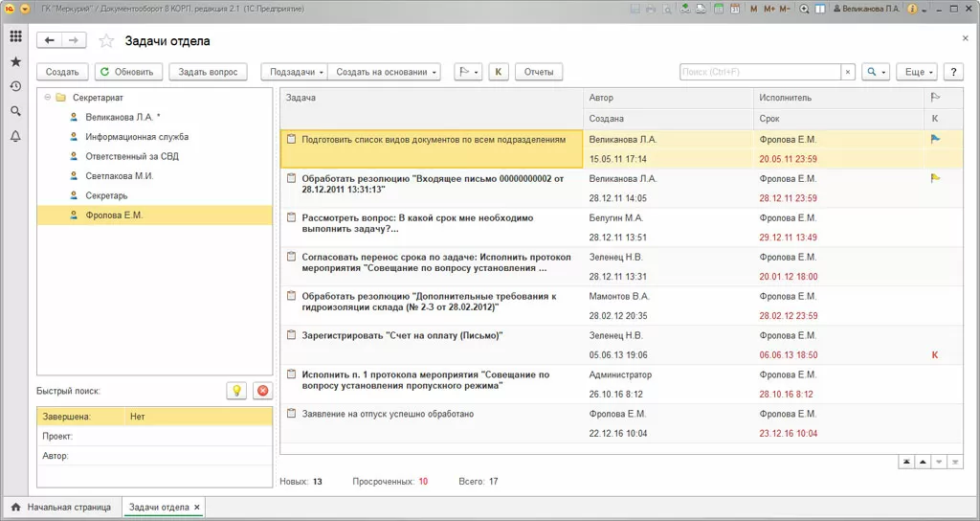
Task: Follow link icon in title bar
Action: [x=701, y=9]
